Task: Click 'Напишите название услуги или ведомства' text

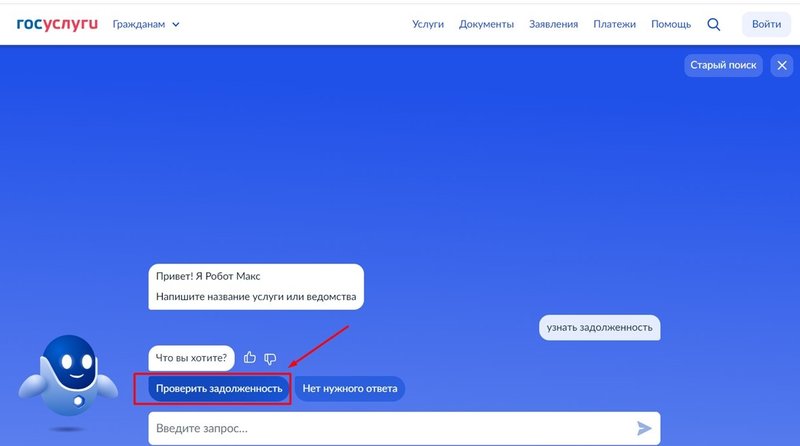Action: click(x=256, y=296)
